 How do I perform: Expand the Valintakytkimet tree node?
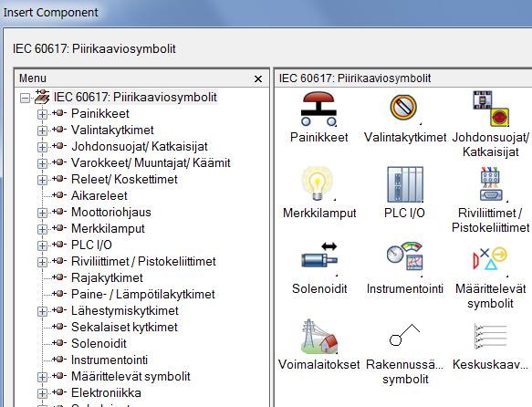[x=42, y=130]
